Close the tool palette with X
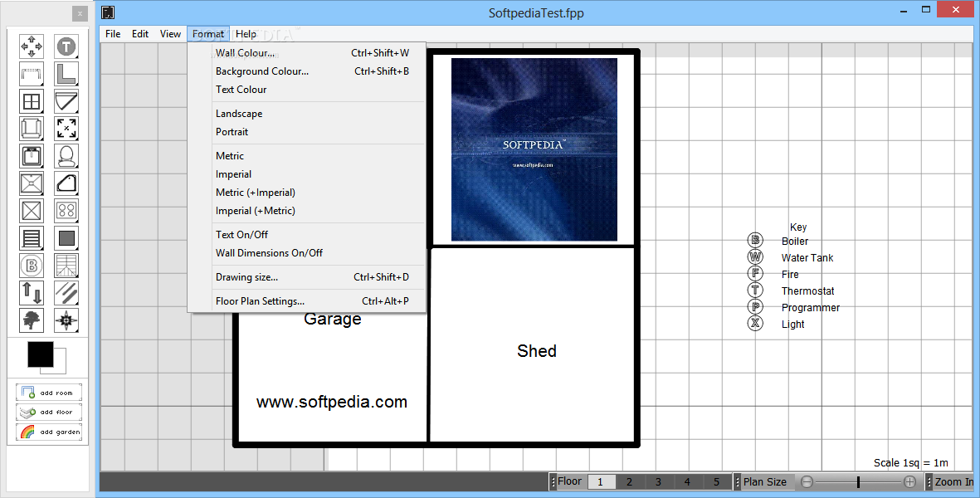 (x=80, y=13)
